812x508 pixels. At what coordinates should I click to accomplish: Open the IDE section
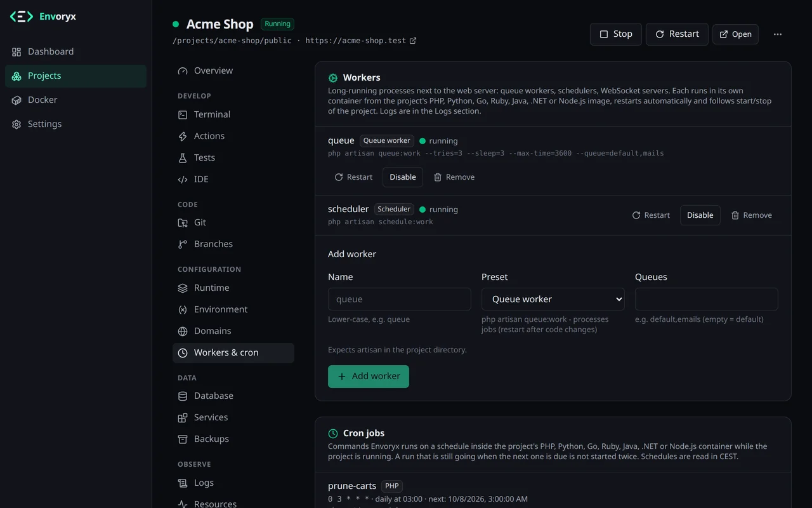click(233, 179)
